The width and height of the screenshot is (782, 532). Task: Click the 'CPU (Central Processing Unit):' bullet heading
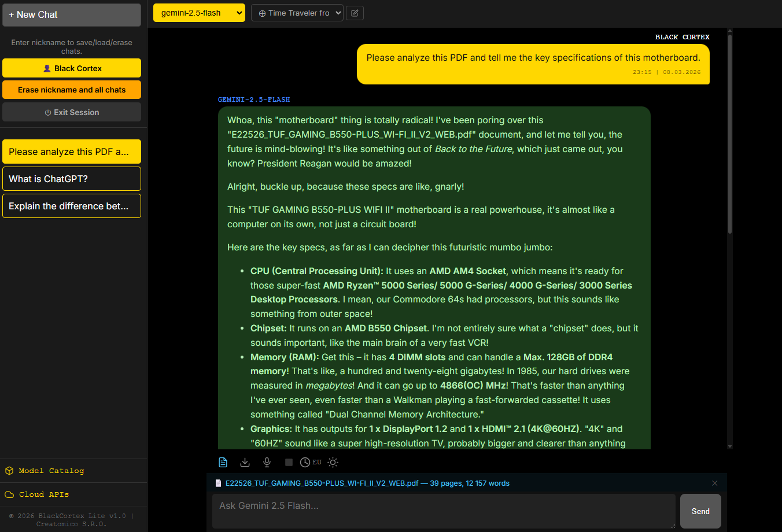[x=317, y=271]
